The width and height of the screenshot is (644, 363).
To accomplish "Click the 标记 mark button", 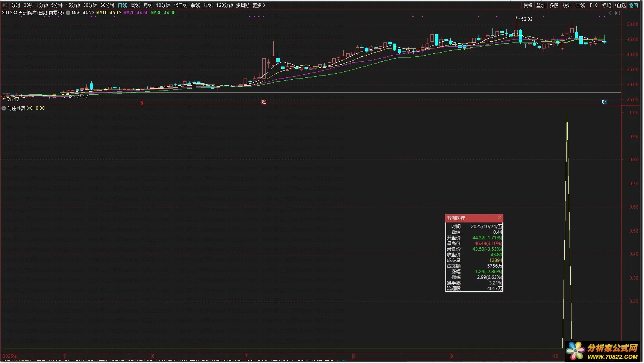I will point(607,5).
